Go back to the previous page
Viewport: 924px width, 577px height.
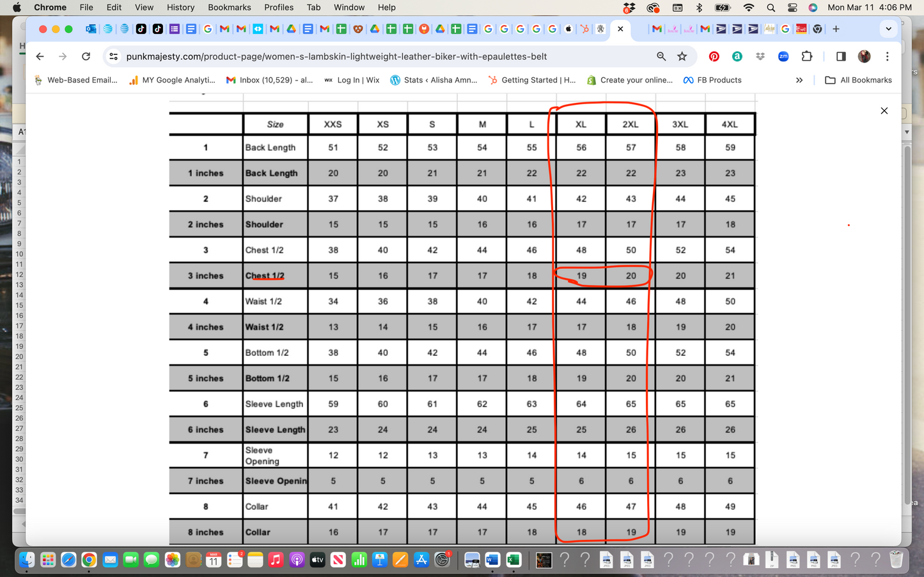(40, 56)
